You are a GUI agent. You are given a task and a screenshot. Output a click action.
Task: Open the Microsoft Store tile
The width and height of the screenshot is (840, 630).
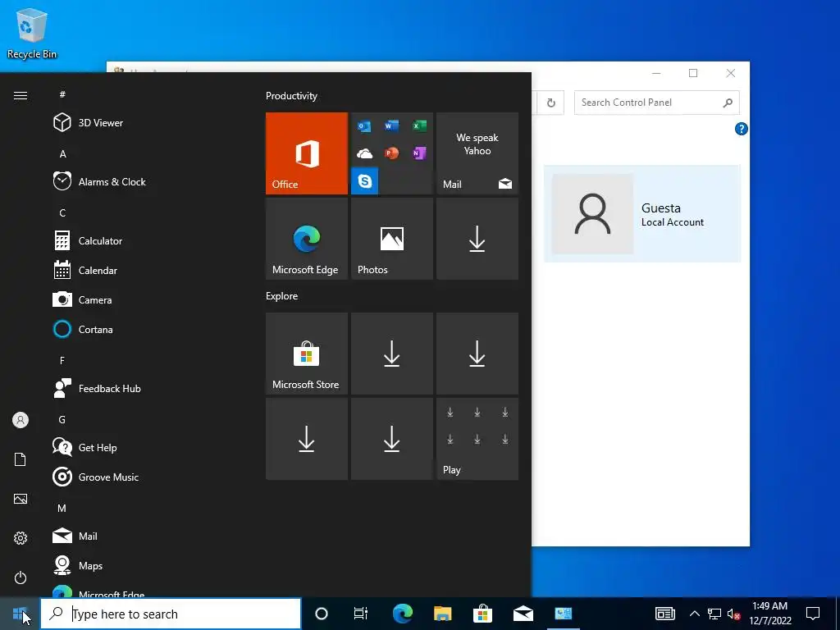pos(307,354)
